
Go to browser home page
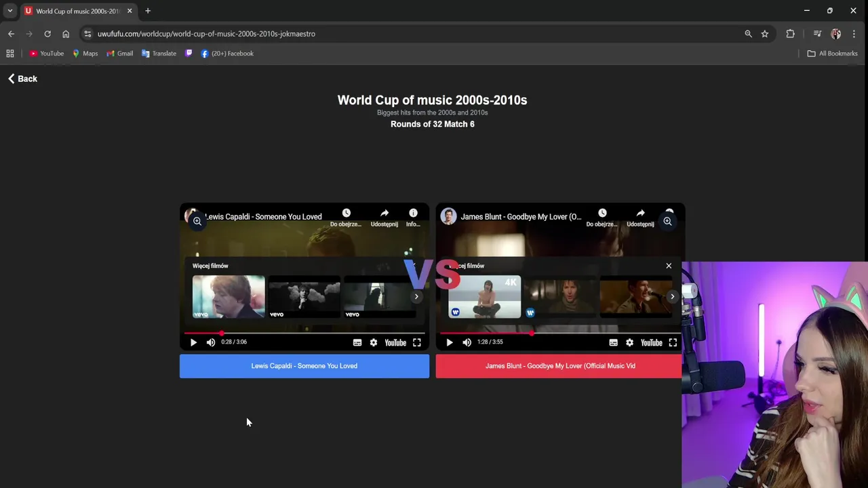click(66, 34)
